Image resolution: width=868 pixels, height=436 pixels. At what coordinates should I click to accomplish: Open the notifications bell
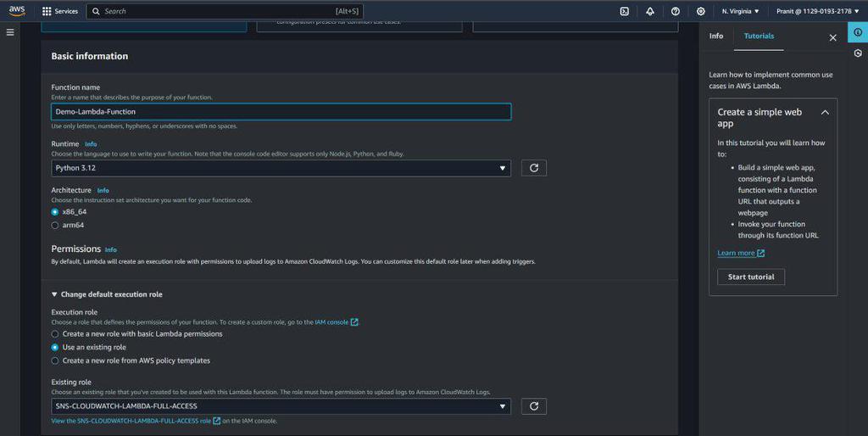[x=650, y=11]
